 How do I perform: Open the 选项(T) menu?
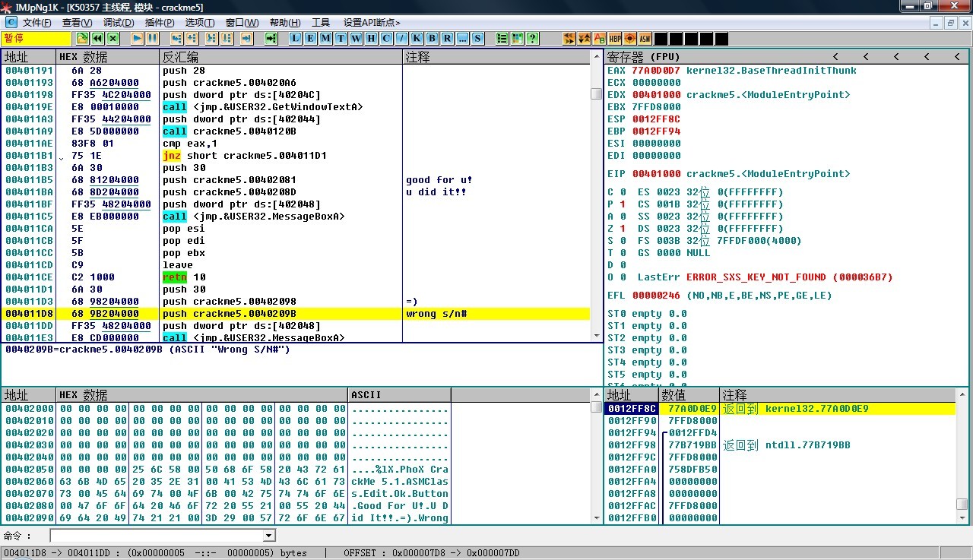(200, 23)
